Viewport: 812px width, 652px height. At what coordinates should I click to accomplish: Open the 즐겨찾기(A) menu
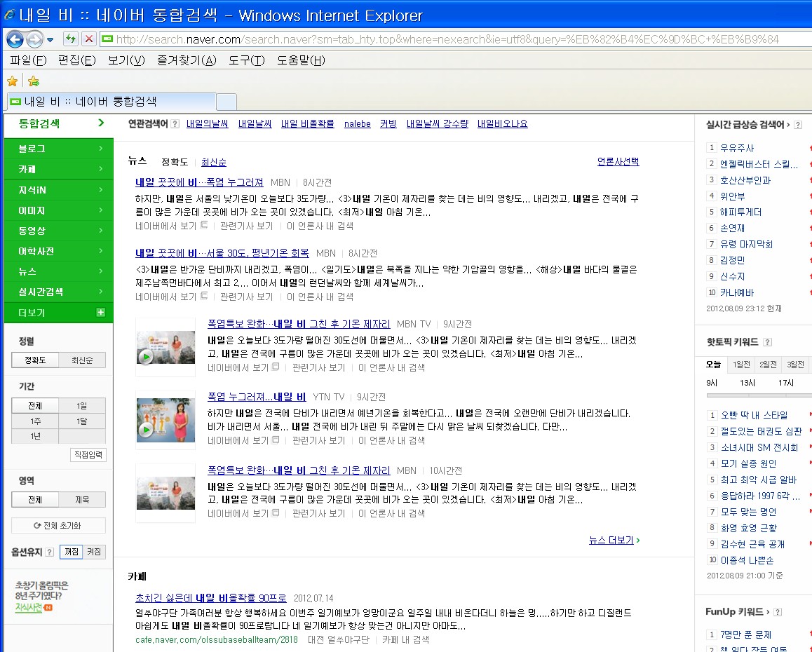click(187, 60)
